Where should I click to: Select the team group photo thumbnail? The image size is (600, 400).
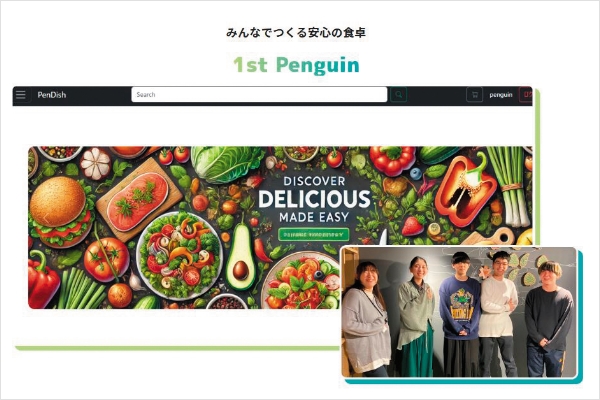point(458,312)
